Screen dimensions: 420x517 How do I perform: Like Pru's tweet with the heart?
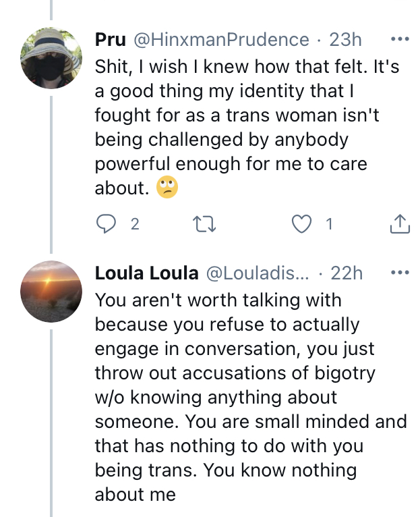coord(301,225)
